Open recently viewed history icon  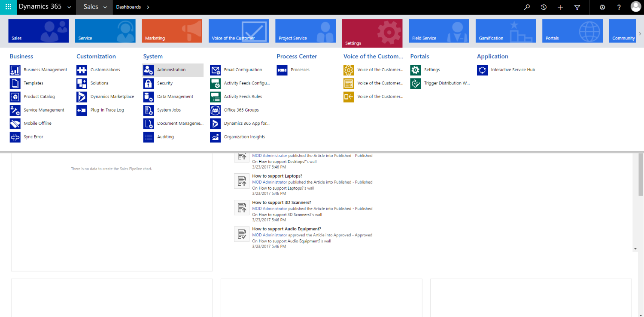544,7
